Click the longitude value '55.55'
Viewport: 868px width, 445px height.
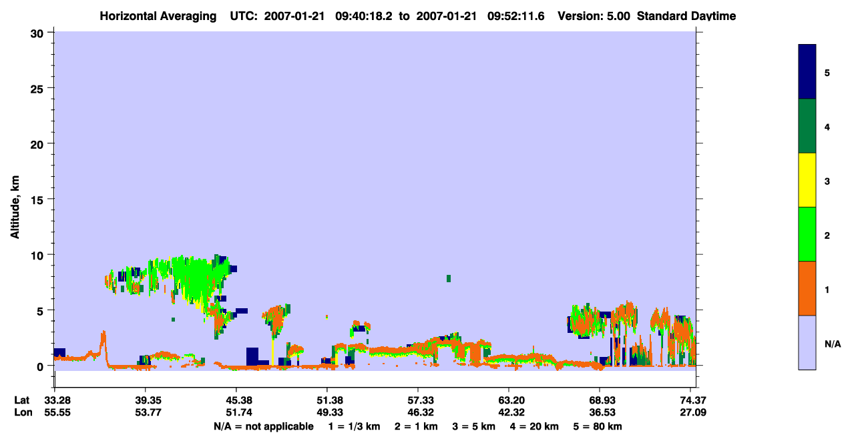coord(58,412)
